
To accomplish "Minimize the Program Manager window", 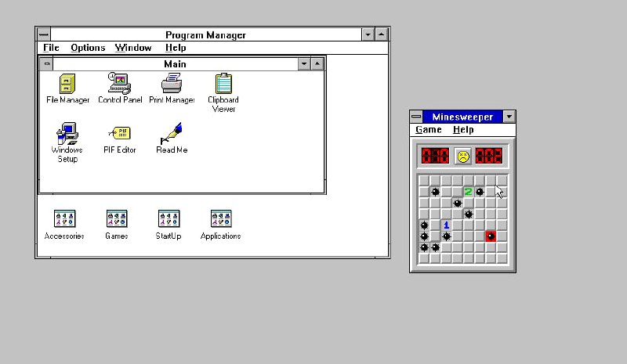I will point(368,34).
